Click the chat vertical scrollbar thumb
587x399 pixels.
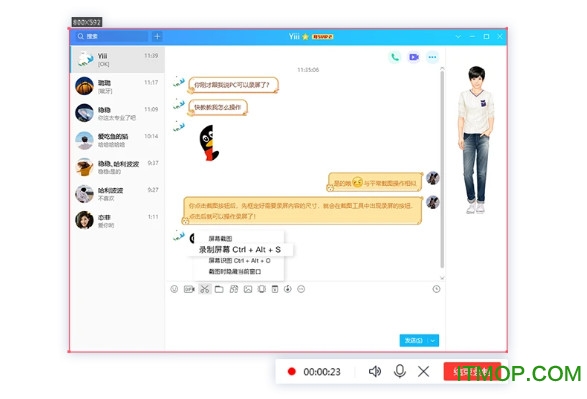(x=442, y=170)
